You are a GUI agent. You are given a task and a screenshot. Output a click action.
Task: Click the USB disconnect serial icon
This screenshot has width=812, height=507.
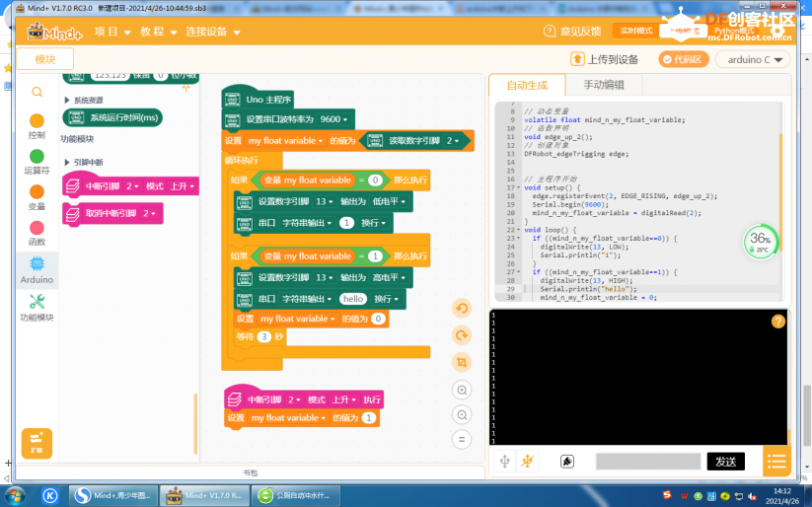528,461
